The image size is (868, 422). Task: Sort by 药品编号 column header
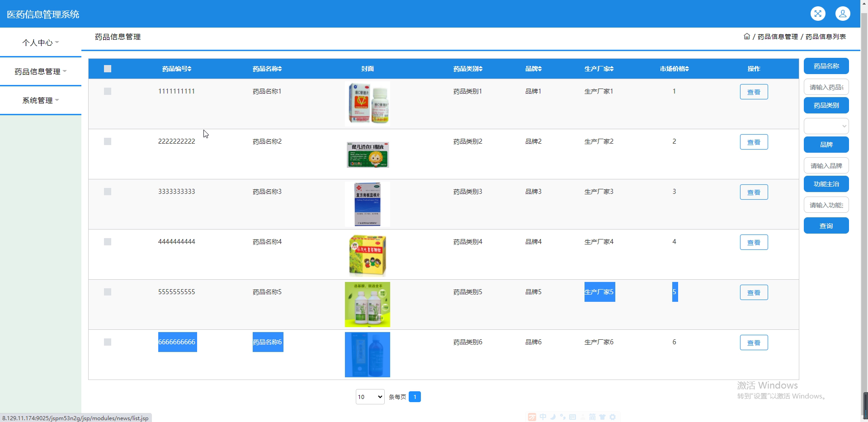click(177, 69)
